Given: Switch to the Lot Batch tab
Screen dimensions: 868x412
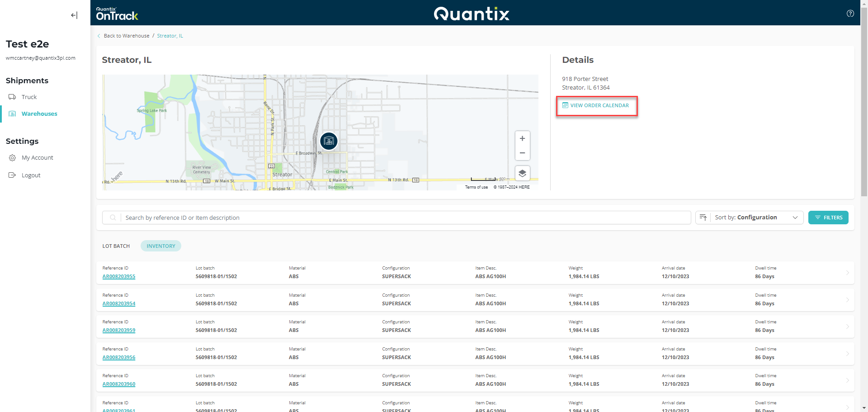Looking at the screenshot, I should [x=116, y=246].
